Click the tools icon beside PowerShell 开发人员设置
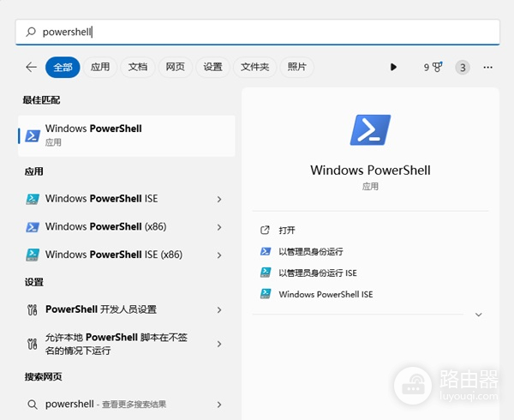Viewport: 514px width, 420px height. 33,309
